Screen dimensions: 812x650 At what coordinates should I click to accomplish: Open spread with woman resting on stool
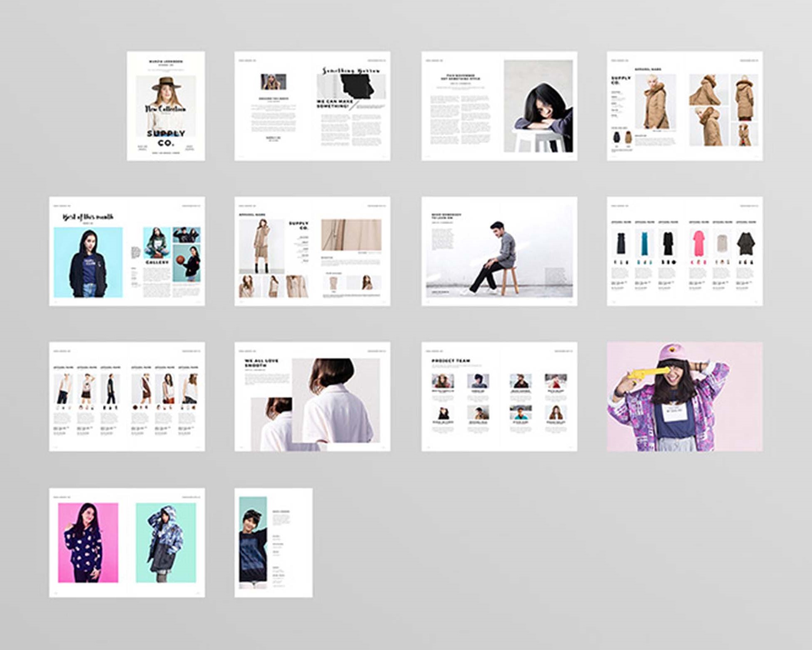[499, 106]
